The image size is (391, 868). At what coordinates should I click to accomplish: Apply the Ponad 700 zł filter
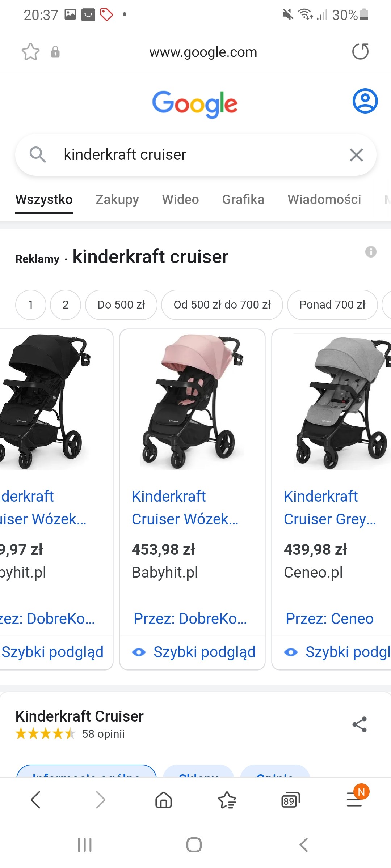coord(332,305)
